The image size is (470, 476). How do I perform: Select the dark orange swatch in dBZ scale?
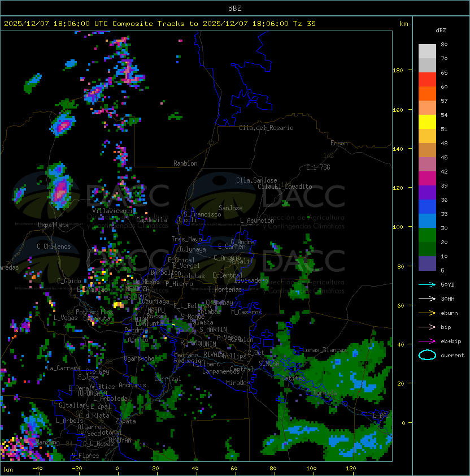pos(427,94)
